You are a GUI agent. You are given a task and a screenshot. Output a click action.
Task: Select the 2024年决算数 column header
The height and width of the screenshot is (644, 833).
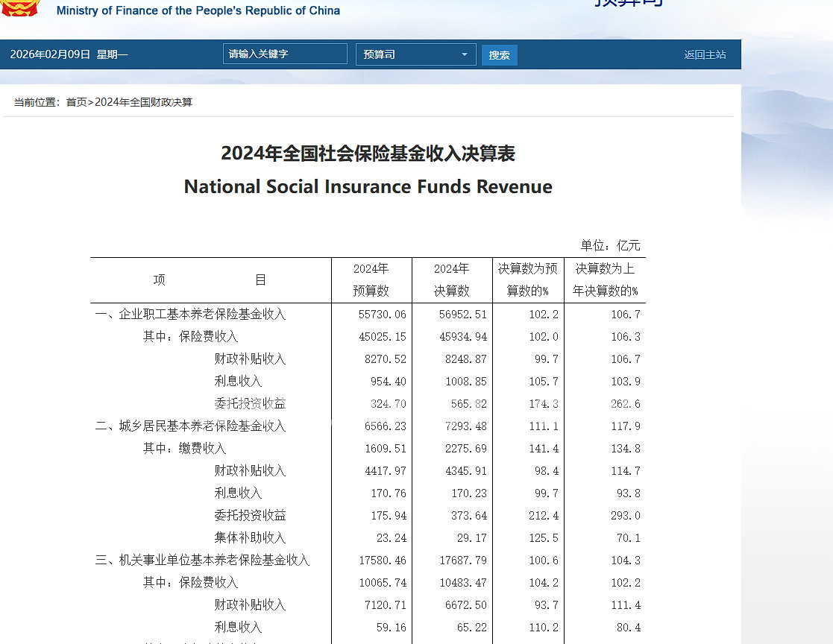pos(451,280)
